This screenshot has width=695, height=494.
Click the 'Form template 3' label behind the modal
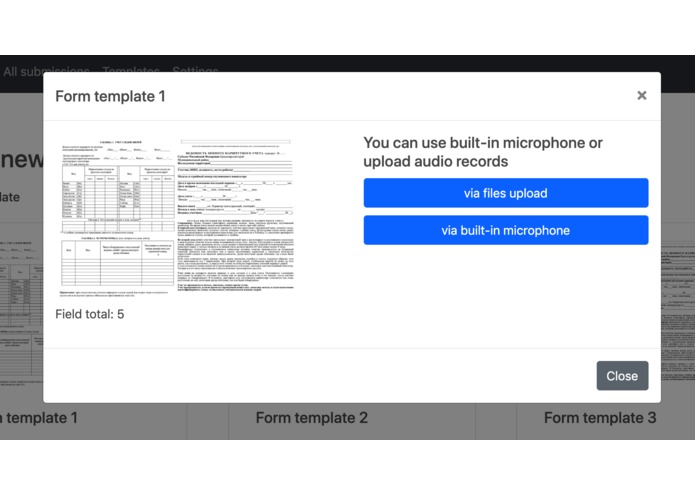[600, 417]
